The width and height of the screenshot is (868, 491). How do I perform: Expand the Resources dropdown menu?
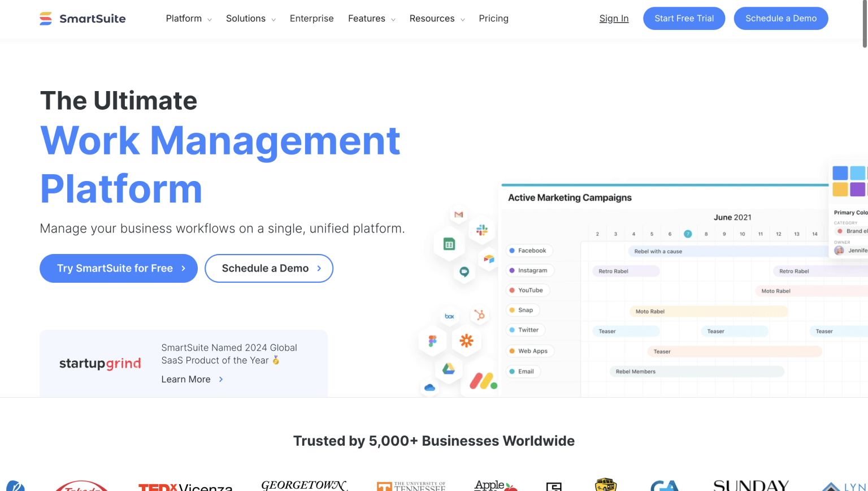point(437,19)
